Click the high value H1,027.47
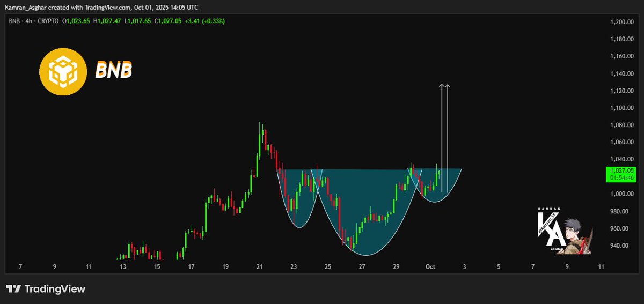Image resolution: width=644 pixels, height=304 pixels. [108, 21]
